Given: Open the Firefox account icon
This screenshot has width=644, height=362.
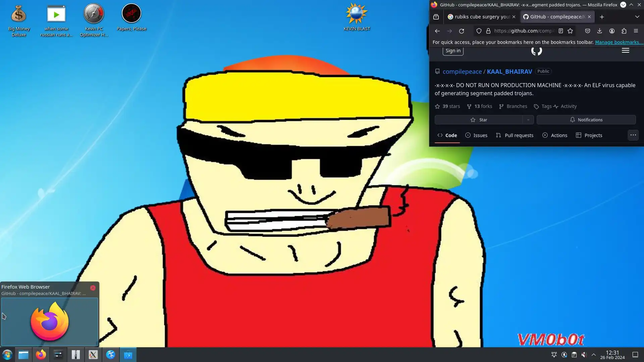Looking at the screenshot, I should click(x=612, y=31).
